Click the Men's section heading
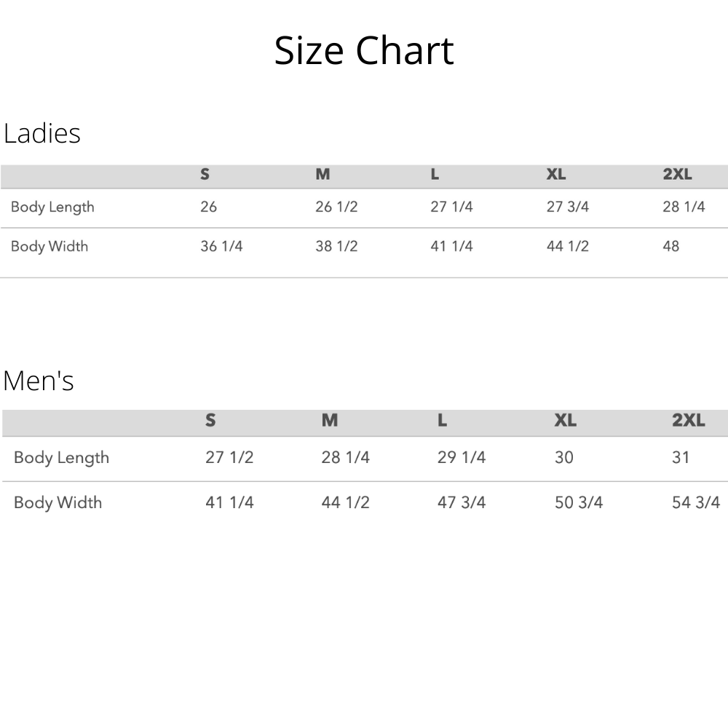 (x=39, y=381)
